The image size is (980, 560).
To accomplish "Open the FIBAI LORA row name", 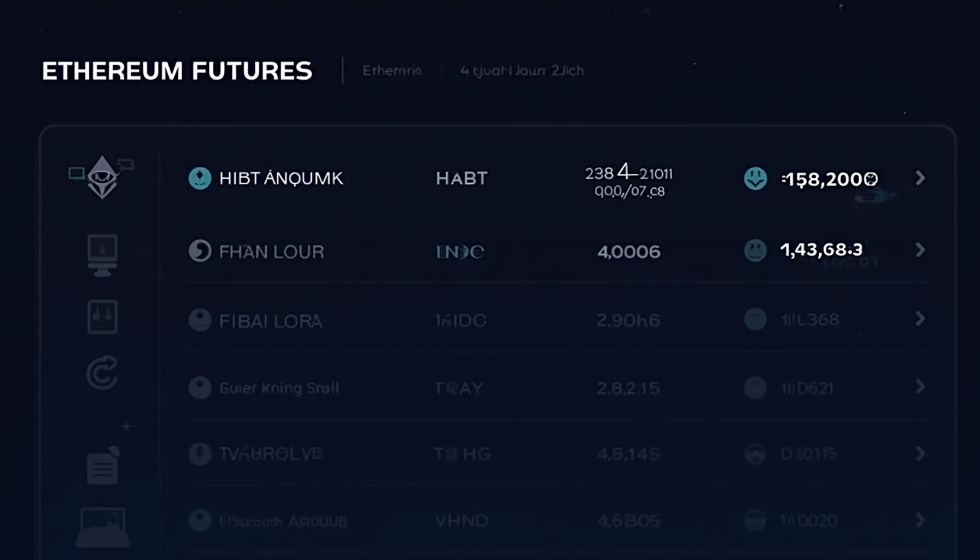I will (271, 321).
